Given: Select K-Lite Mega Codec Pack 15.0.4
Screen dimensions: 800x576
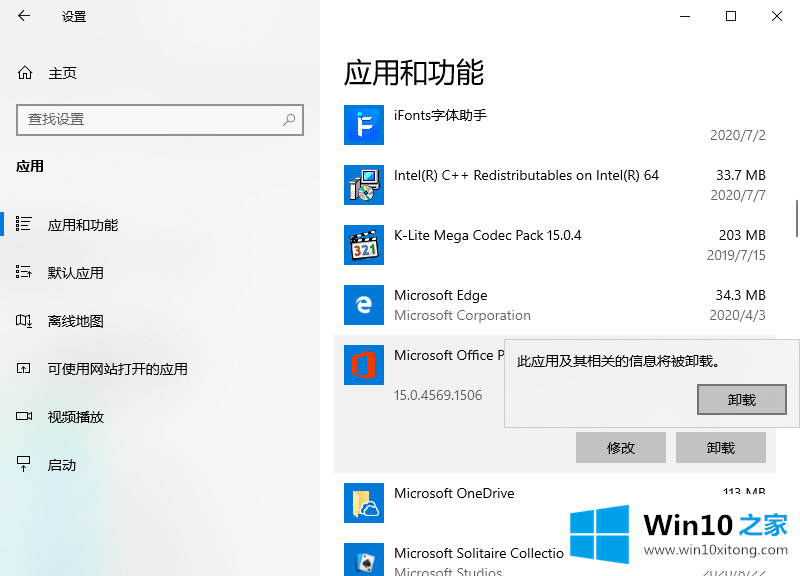Looking at the screenshot, I should pos(555,245).
